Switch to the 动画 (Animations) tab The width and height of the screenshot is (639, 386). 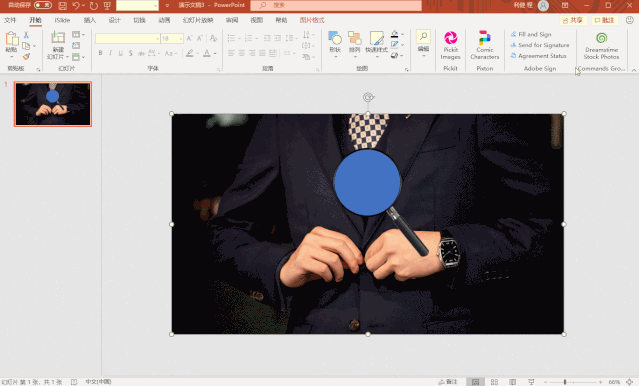[x=164, y=20]
